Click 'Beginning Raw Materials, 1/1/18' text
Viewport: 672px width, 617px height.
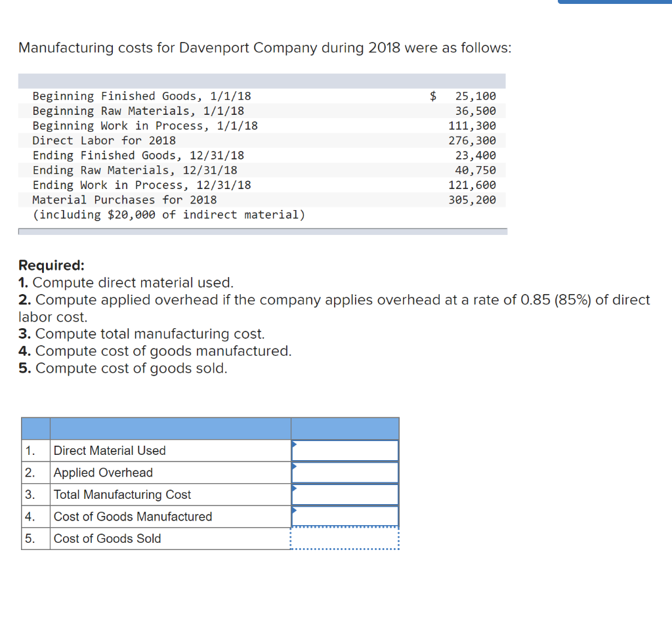pyautogui.click(x=138, y=111)
